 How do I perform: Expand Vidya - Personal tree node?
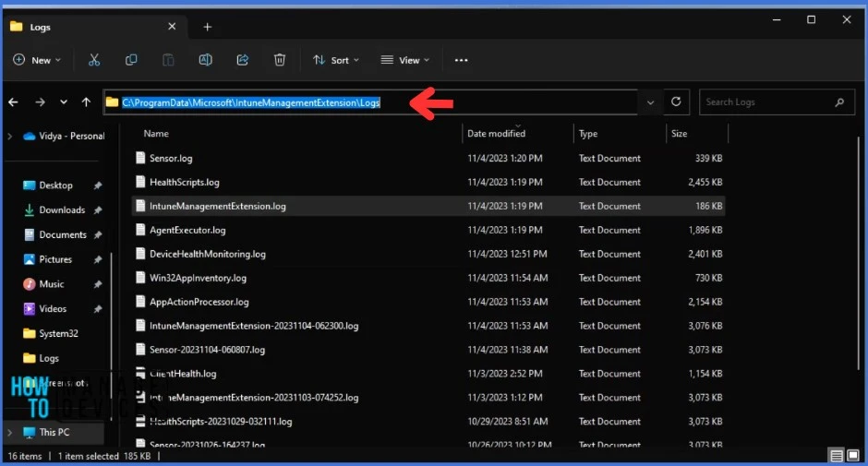(9, 137)
